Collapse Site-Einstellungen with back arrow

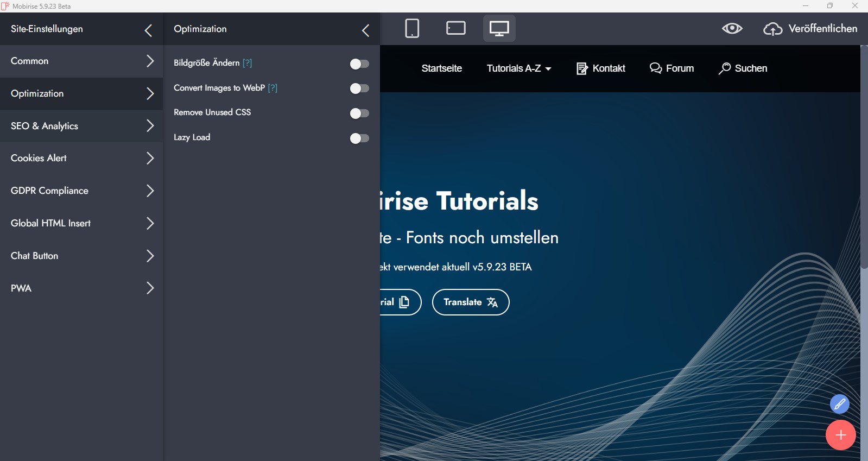[x=148, y=30]
